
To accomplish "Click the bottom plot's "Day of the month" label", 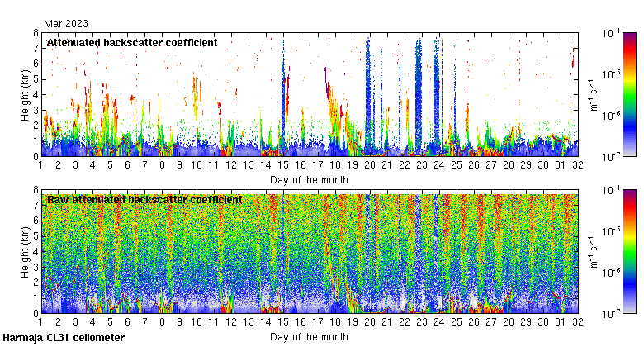I will [x=309, y=337].
